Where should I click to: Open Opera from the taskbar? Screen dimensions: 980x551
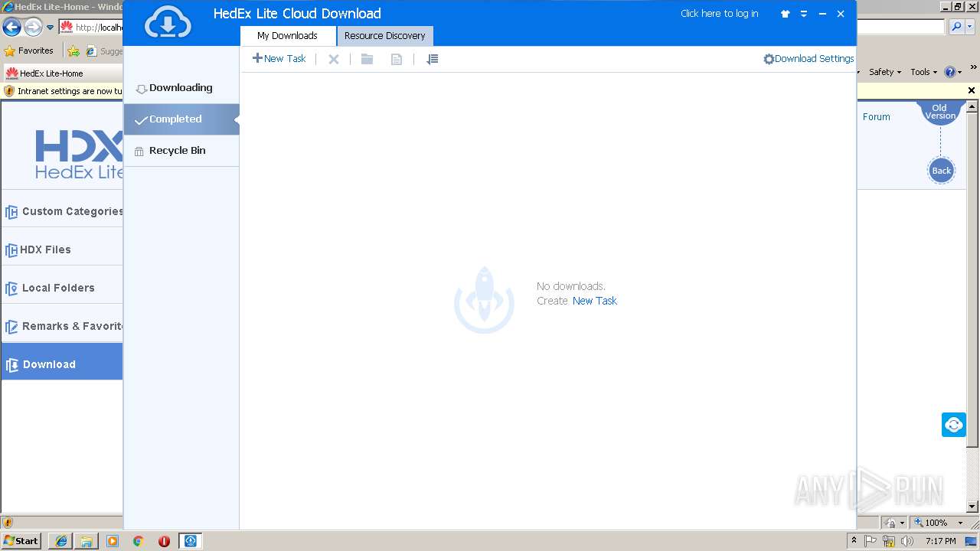pos(164,541)
